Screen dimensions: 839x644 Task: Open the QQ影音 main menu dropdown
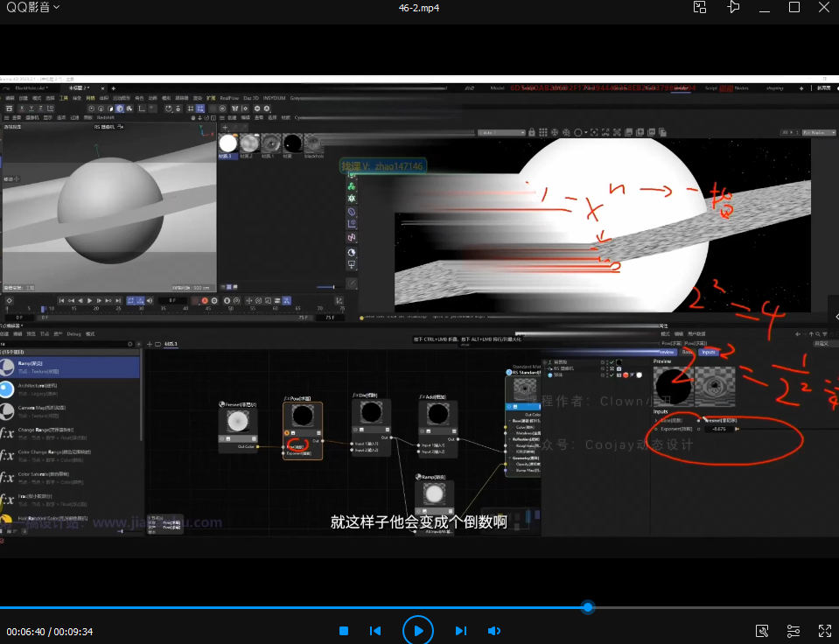pyautogui.click(x=33, y=8)
